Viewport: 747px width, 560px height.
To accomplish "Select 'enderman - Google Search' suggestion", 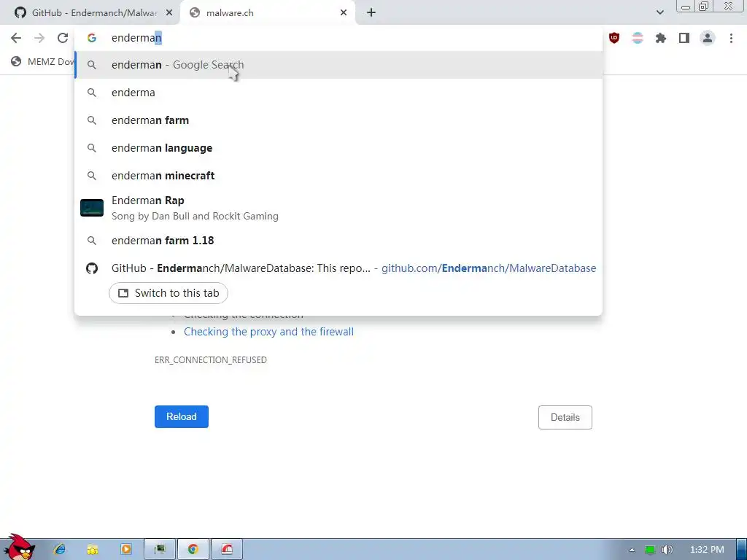I will 338,65.
